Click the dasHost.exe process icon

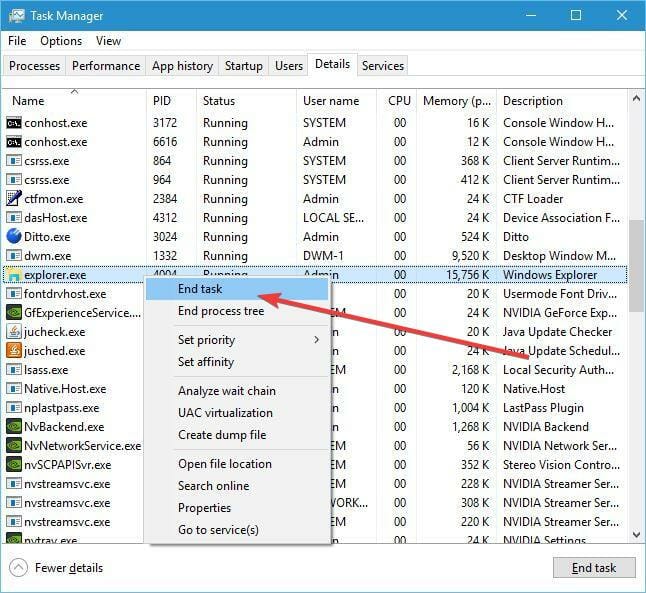(x=14, y=218)
